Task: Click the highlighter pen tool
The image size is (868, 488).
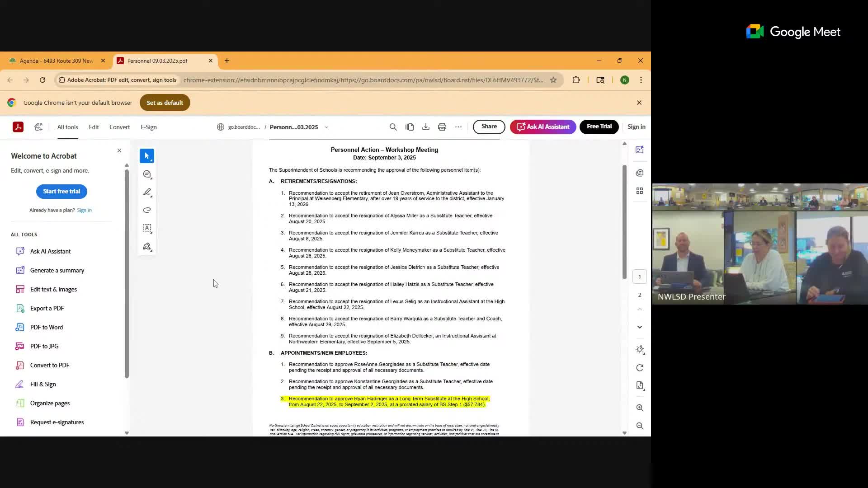Action: pyautogui.click(x=147, y=192)
